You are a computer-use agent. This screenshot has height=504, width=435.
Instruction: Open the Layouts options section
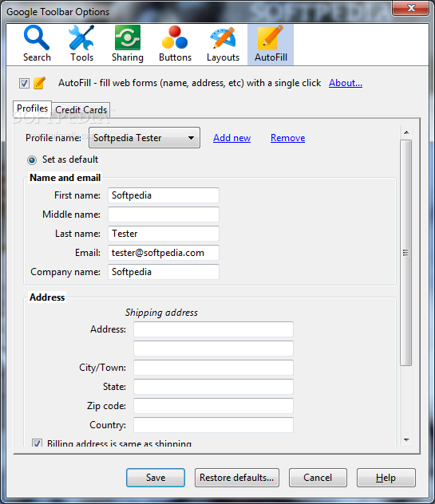click(223, 44)
